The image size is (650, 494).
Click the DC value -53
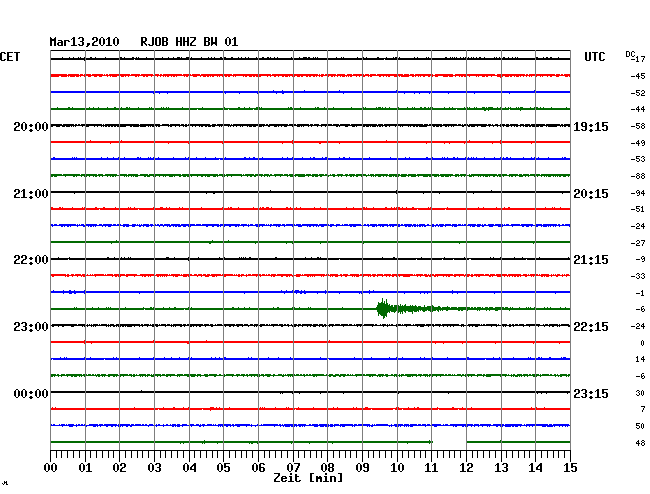[638, 159]
